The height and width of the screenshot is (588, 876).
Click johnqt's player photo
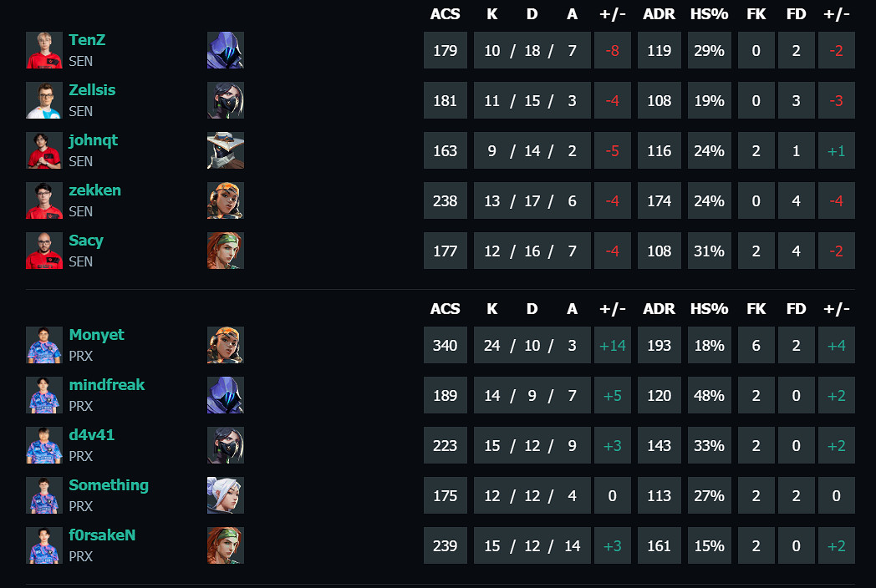tap(44, 150)
